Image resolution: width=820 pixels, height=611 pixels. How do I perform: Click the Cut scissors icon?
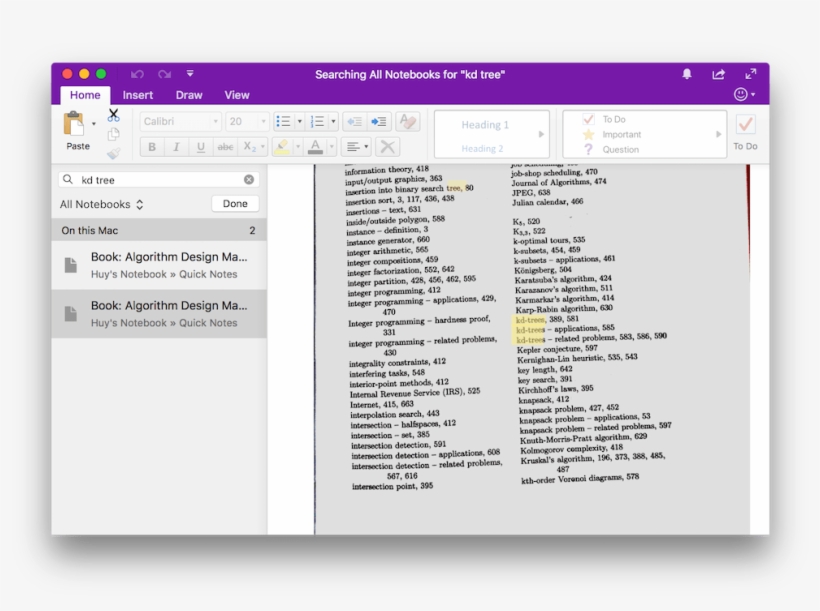coord(113,116)
